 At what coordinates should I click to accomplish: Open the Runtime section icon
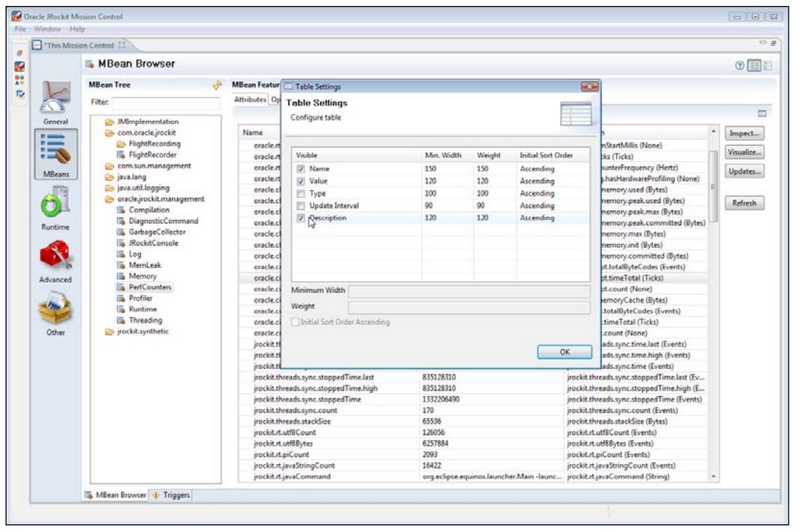pos(56,203)
